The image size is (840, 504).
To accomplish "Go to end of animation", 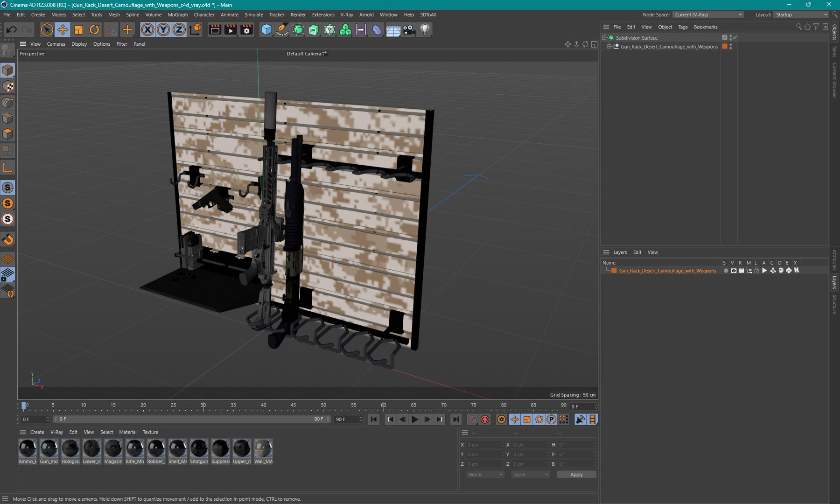I will (x=456, y=420).
